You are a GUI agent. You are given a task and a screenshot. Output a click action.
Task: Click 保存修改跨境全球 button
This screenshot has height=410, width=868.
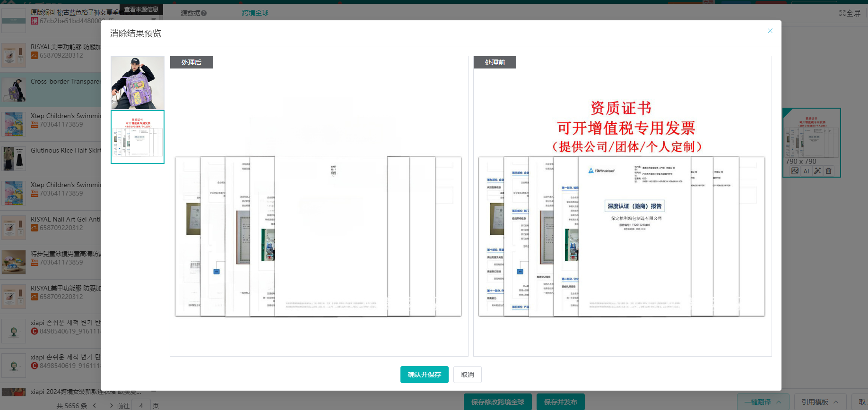click(497, 402)
